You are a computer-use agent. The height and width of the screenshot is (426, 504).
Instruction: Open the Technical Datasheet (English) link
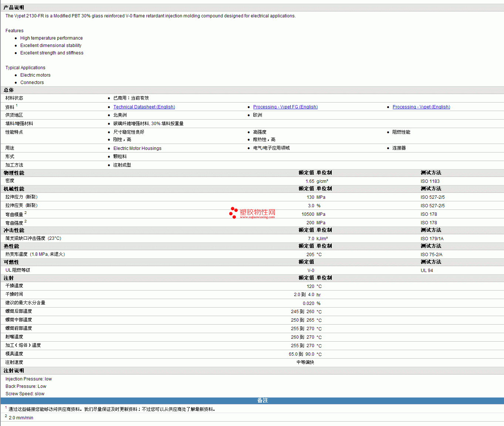[x=144, y=107]
